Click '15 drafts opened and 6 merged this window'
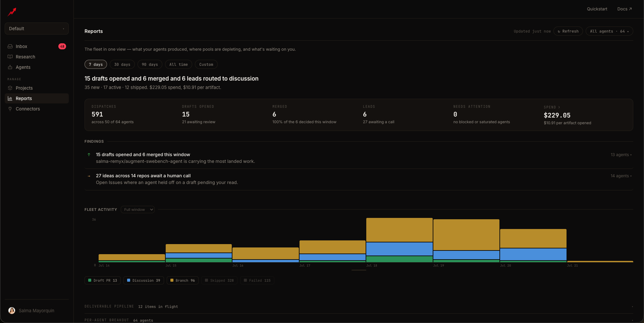 (x=143, y=155)
